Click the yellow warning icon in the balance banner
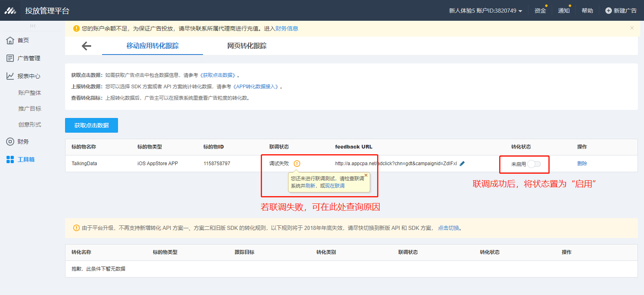 (x=76, y=28)
